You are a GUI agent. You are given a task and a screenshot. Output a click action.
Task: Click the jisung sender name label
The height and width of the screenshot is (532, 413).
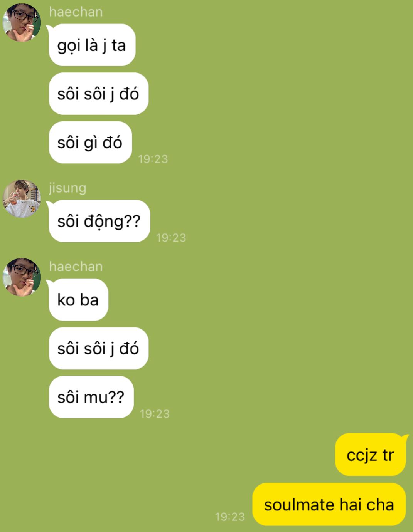[67, 188]
